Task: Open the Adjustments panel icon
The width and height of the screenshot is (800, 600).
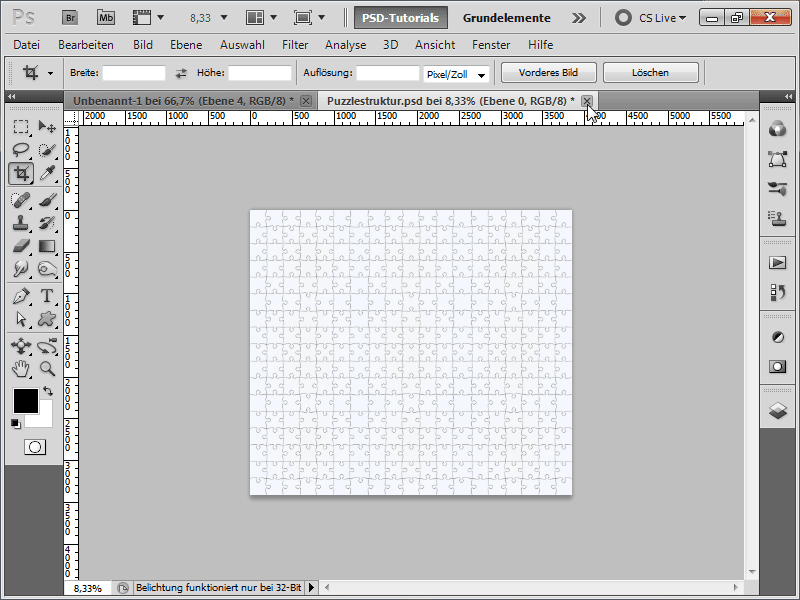Action: 778,337
